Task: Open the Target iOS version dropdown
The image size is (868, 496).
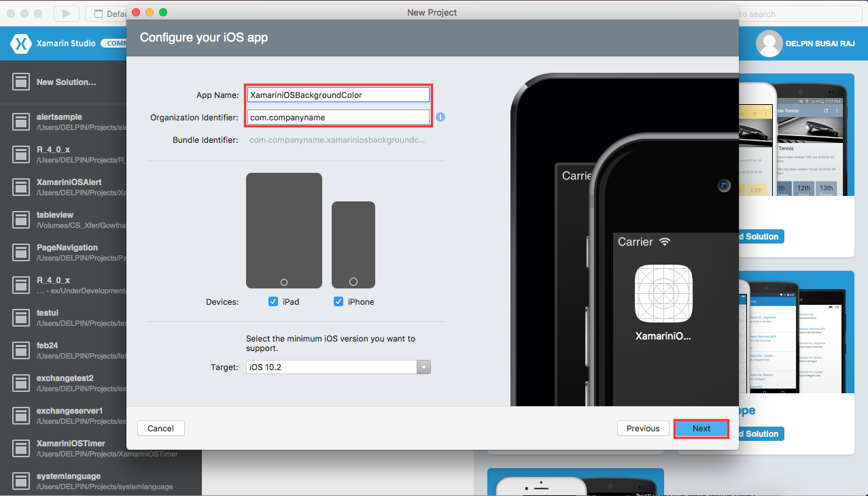Action: [x=423, y=367]
